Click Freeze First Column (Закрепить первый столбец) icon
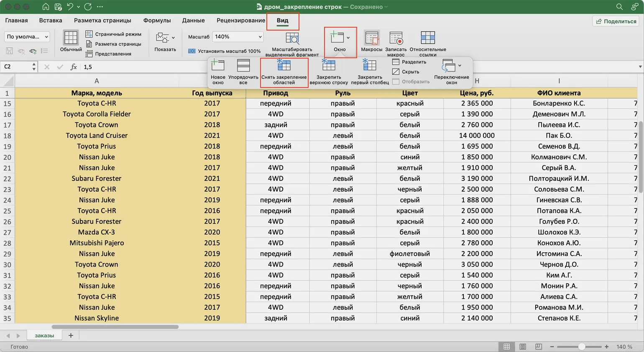This screenshot has width=644, height=352. point(370,66)
